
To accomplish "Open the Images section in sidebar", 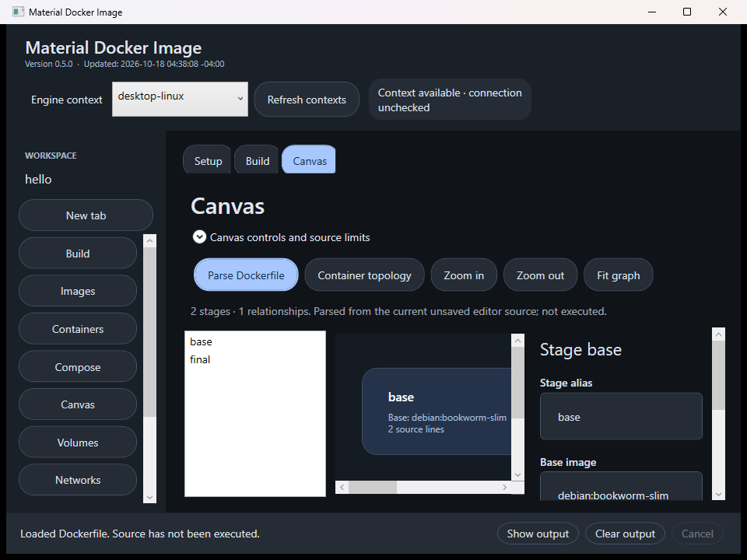I will 78,291.
